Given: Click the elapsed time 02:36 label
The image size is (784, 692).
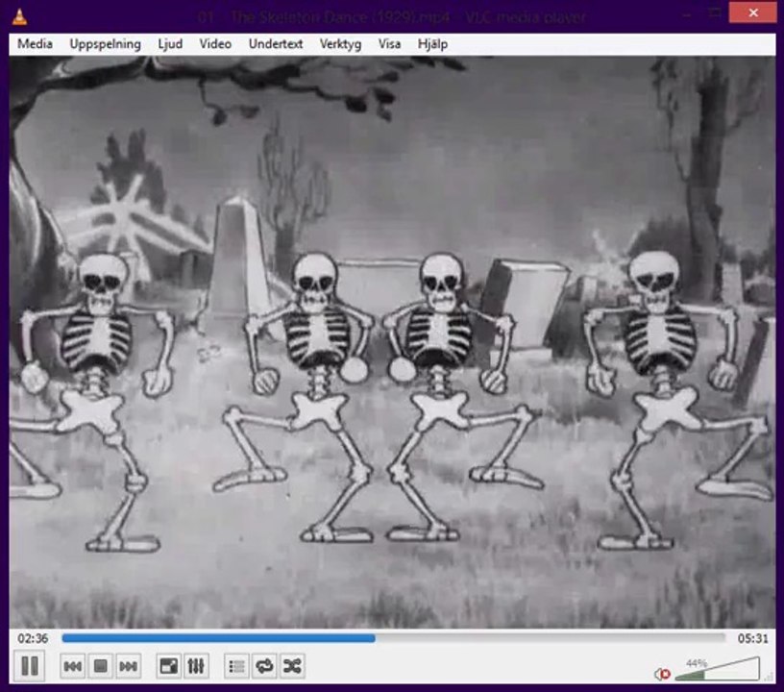Looking at the screenshot, I should [x=33, y=638].
